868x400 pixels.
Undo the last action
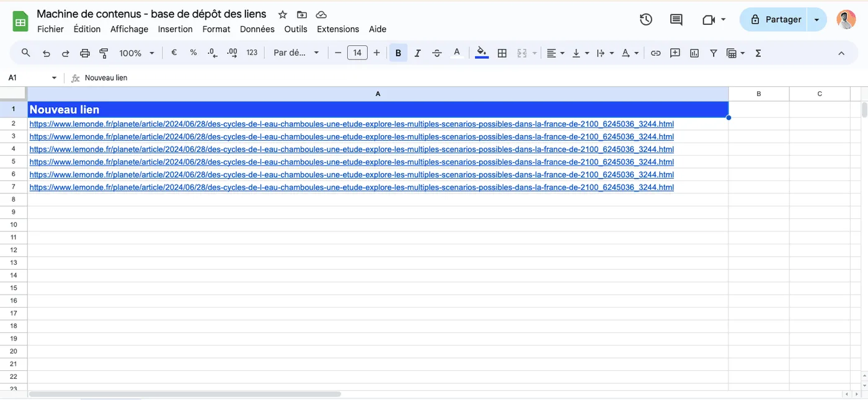(x=46, y=53)
